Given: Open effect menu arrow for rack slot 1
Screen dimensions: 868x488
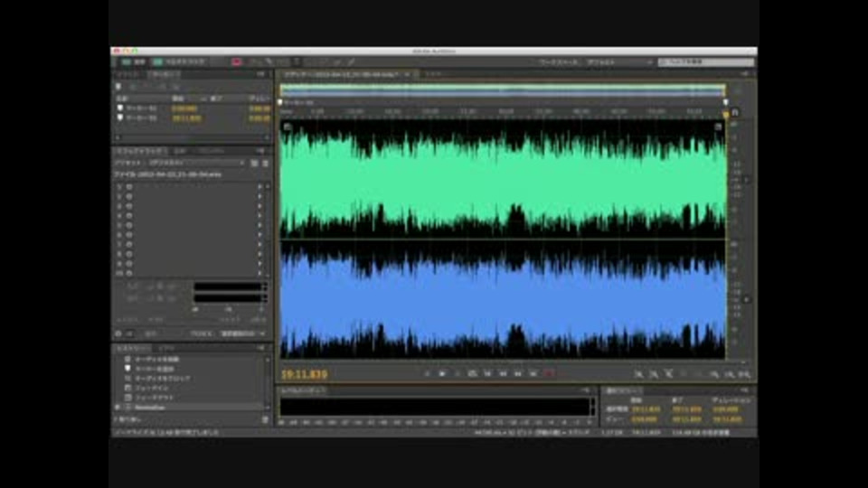Looking at the screenshot, I should (259, 187).
